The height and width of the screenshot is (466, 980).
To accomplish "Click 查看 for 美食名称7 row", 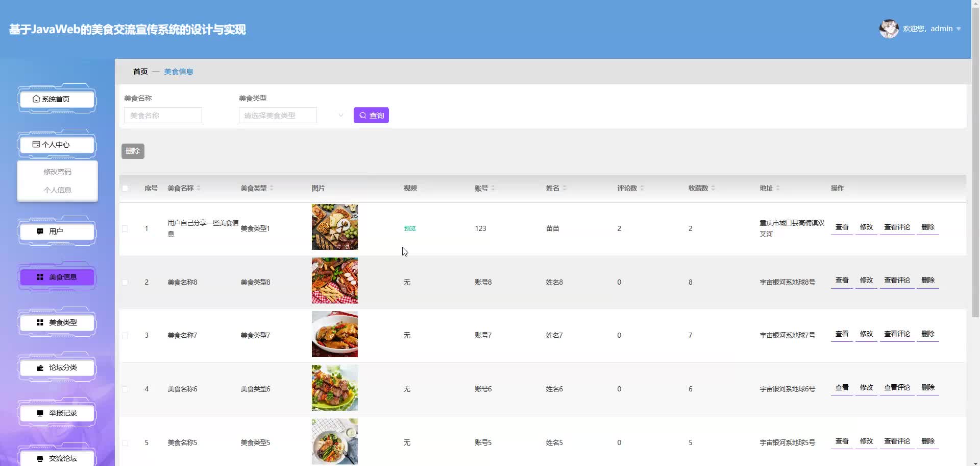I will tap(842, 334).
